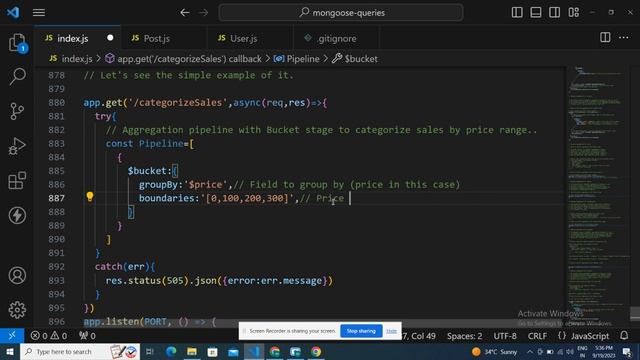The image size is (640, 360).
Task: Open notifications bell in status bar
Action: point(624,336)
